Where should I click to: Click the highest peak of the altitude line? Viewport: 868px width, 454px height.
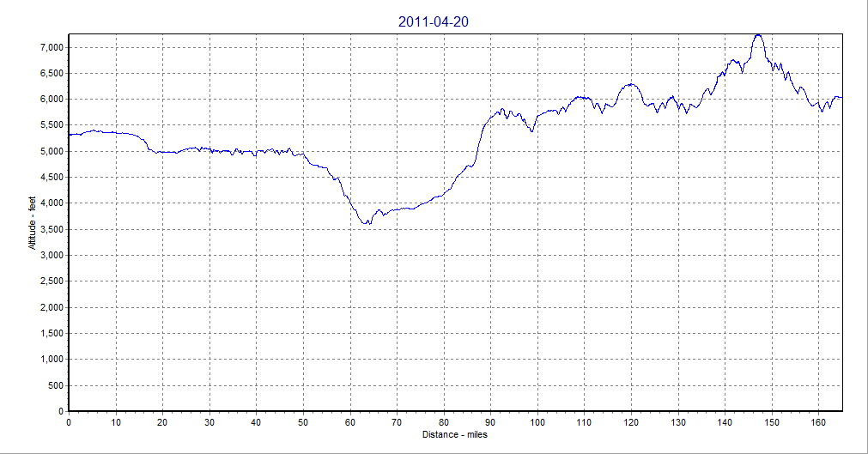coord(757,35)
